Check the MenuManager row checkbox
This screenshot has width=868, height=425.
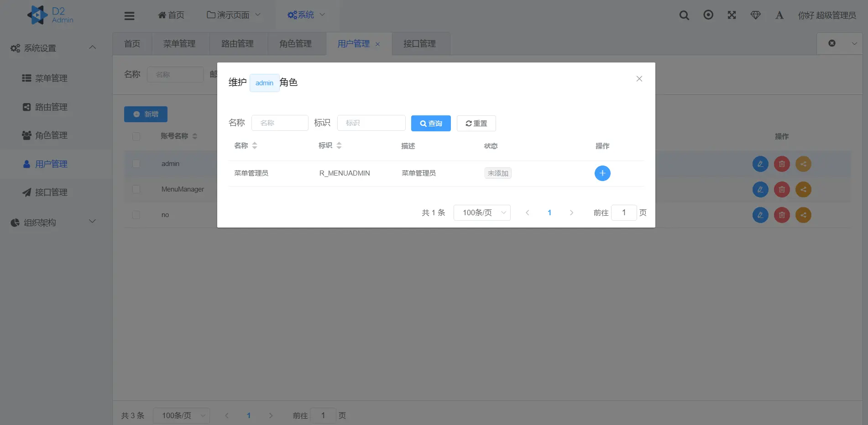pyautogui.click(x=136, y=189)
